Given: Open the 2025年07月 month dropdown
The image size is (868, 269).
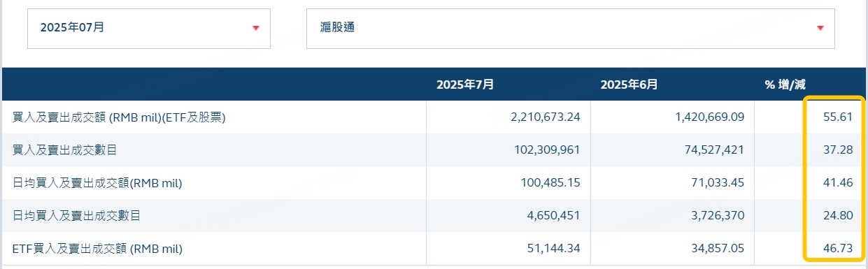Looking at the screenshot, I should pos(149,29).
